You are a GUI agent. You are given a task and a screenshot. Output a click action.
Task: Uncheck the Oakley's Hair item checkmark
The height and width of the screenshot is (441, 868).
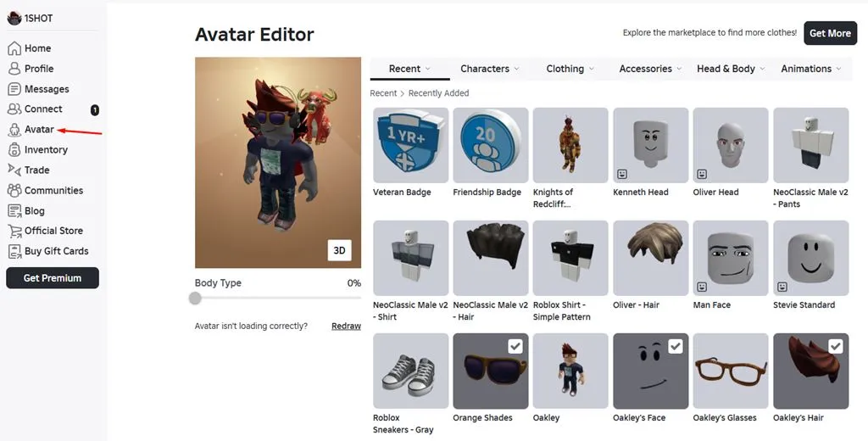click(835, 346)
